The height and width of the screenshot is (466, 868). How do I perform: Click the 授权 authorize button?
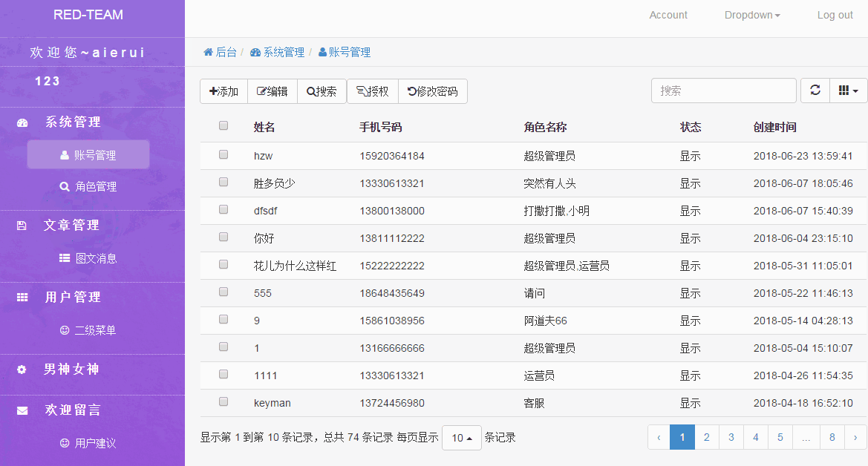click(x=373, y=91)
